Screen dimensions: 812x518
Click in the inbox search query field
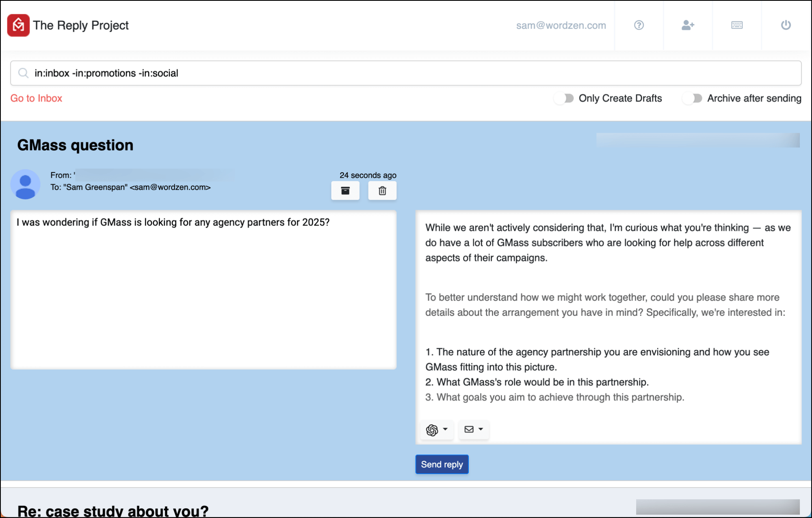click(x=406, y=73)
